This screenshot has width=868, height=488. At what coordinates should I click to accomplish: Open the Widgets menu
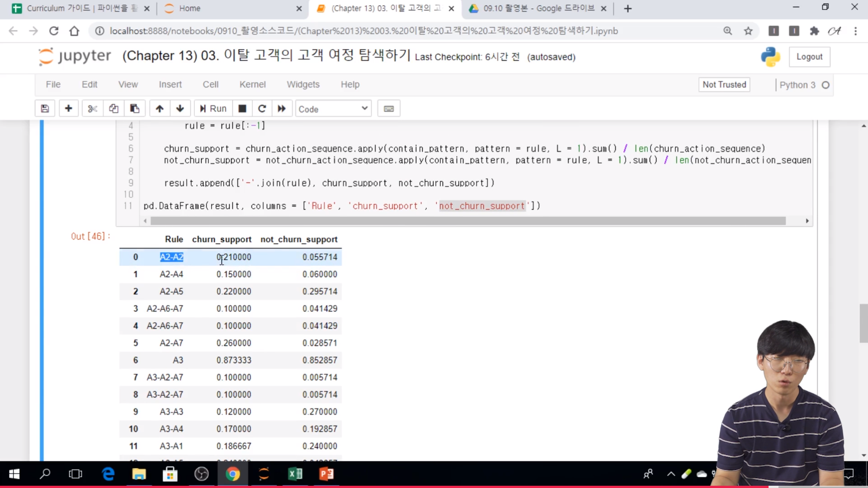click(x=303, y=84)
